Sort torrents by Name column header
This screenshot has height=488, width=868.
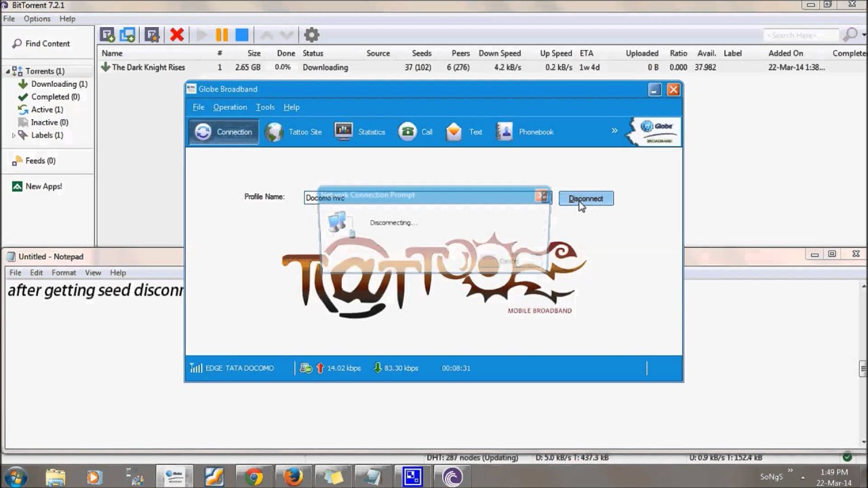pyautogui.click(x=112, y=53)
